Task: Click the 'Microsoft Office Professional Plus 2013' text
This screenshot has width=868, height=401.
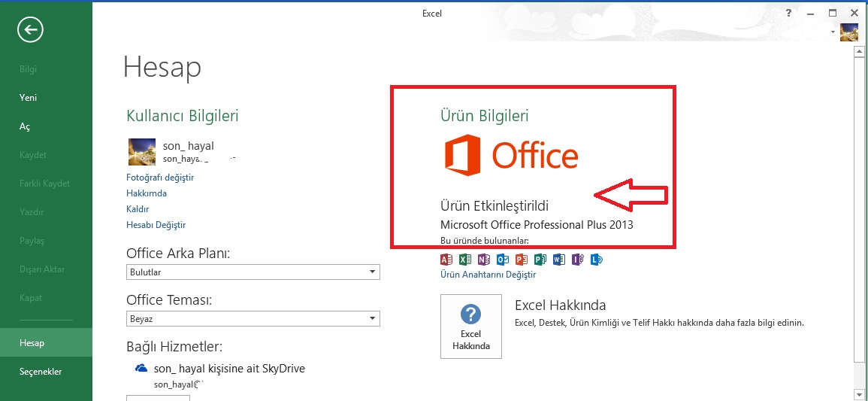Action: (x=537, y=225)
